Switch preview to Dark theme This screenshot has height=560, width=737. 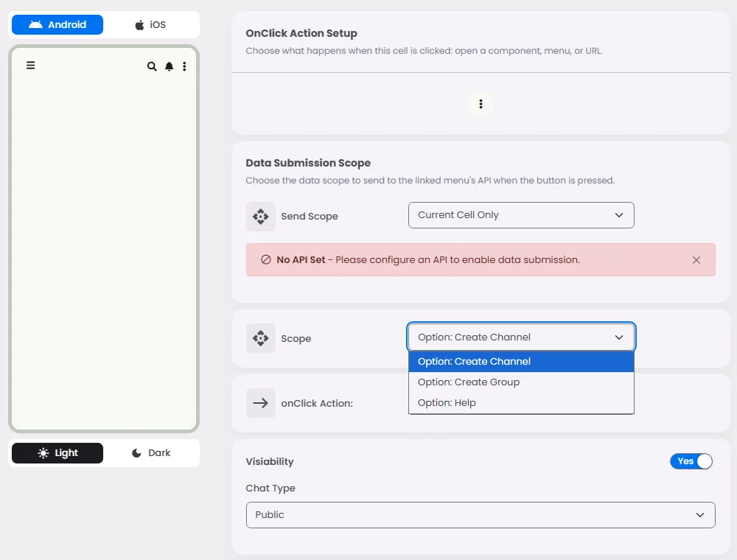151,453
